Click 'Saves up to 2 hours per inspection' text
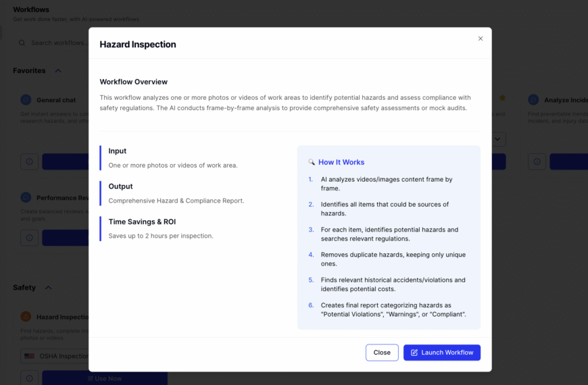The image size is (588, 385). (161, 236)
